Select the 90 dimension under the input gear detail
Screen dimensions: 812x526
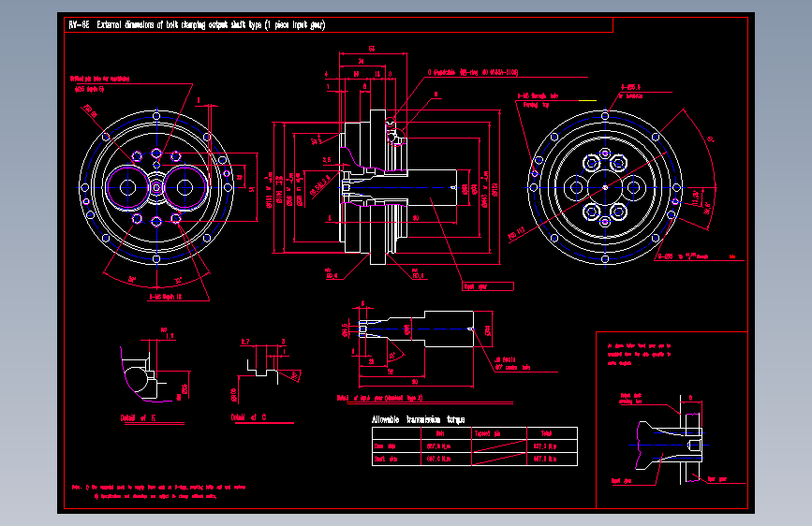[415, 382]
